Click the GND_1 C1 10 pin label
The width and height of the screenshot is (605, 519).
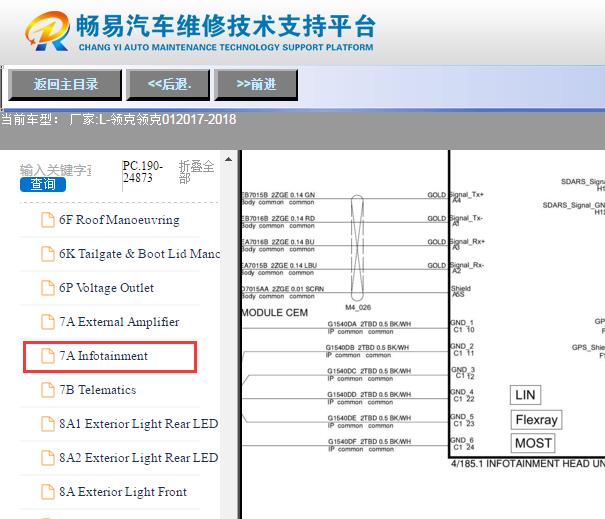point(463,326)
